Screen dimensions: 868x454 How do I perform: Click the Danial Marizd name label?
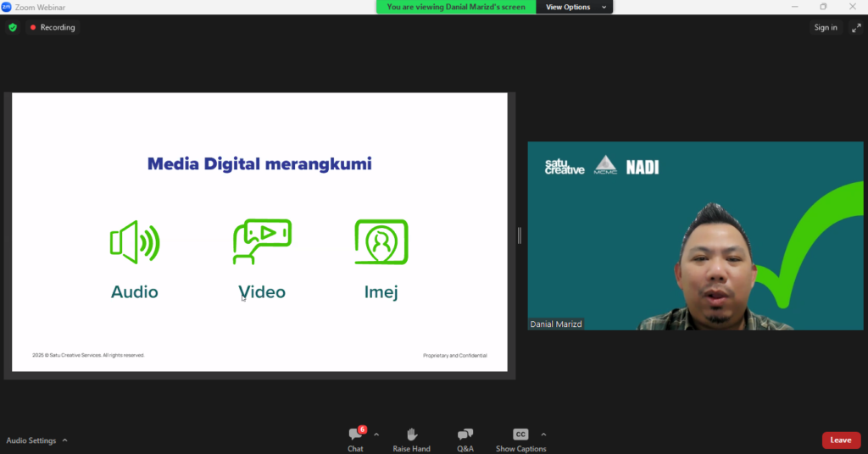point(556,324)
